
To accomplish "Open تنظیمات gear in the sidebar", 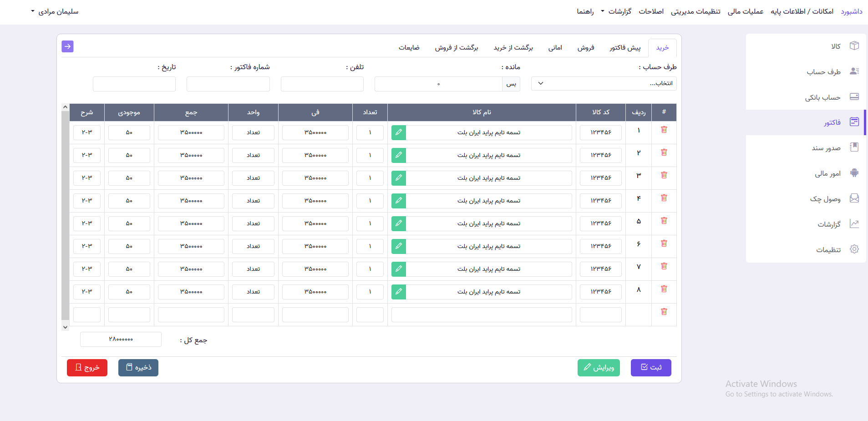I will (x=854, y=249).
